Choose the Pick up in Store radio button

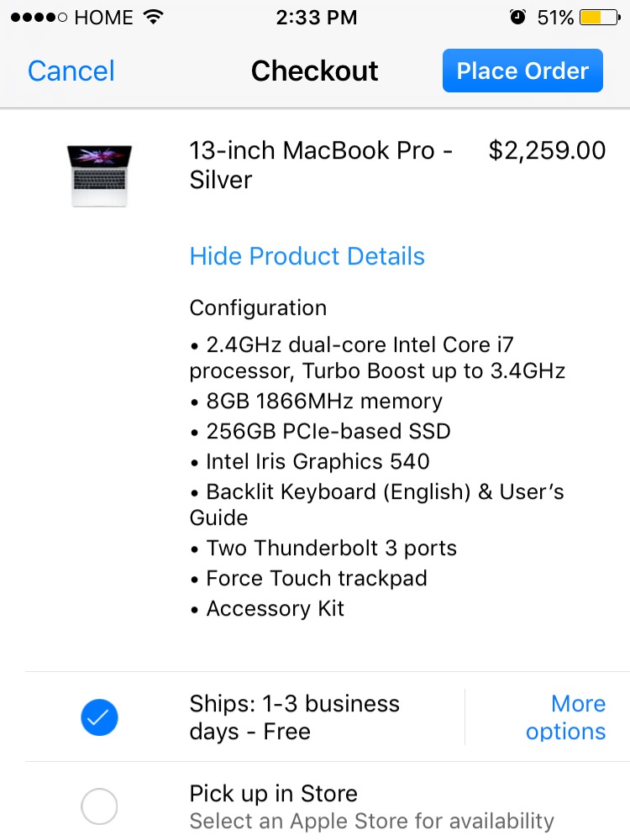pos(99,808)
